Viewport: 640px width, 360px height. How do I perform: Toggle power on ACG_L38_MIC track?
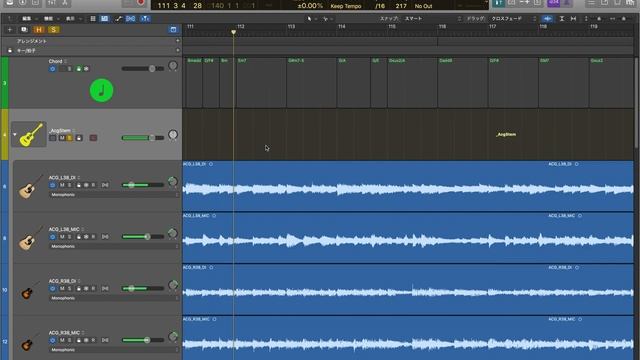pyautogui.click(x=53, y=237)
